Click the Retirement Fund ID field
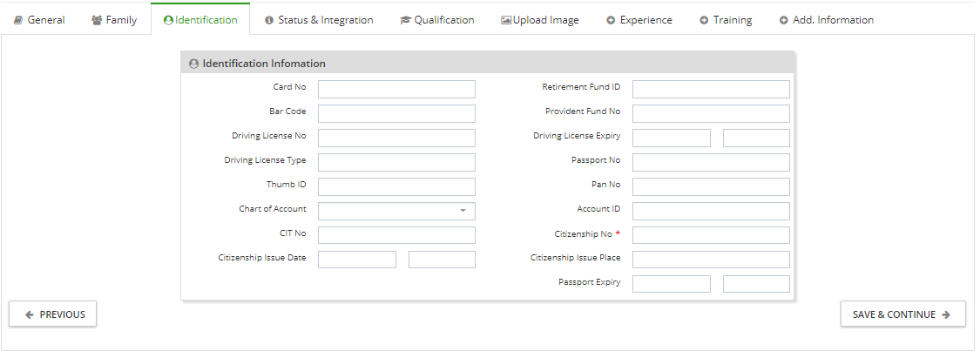980x358 pixels. [x=711, y=90]
